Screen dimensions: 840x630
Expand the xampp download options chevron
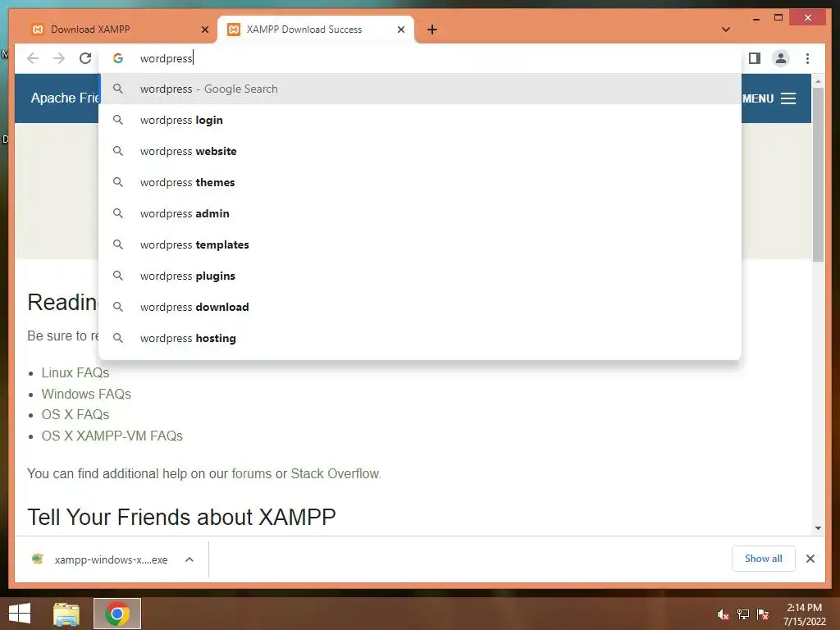pyautogui.click(x=189, y=559)
